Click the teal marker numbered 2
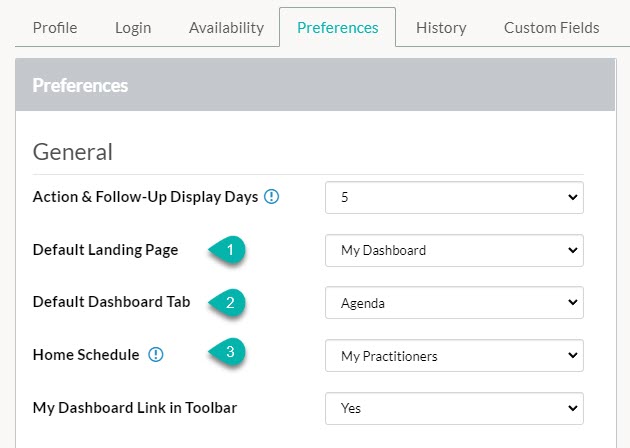The image size is (630, 448). pyautogui.click(x=227, y=303)
